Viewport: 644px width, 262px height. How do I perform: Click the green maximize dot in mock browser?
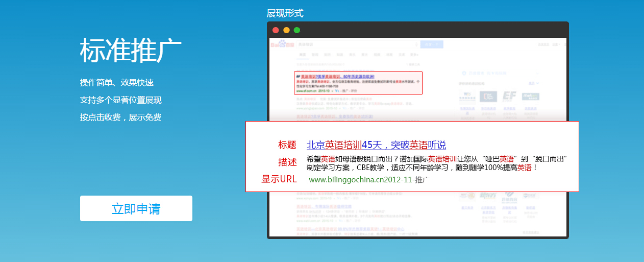pos(297,30)
